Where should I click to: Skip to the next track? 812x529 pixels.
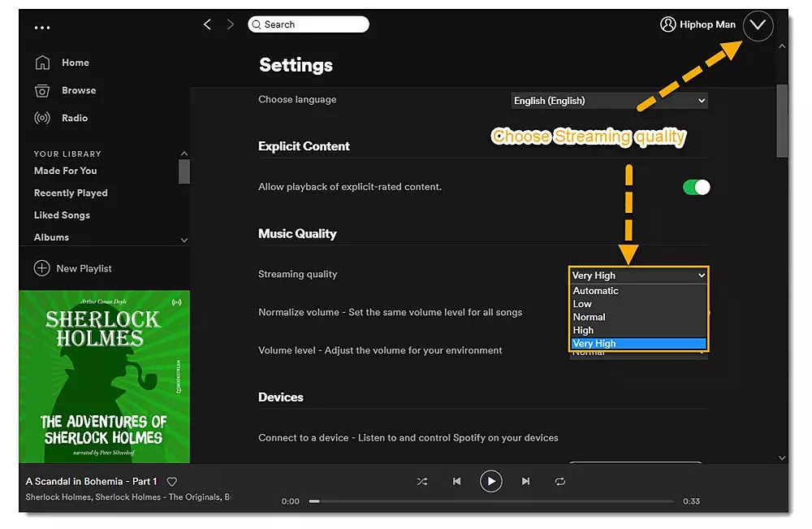click(x=525, y=481)
